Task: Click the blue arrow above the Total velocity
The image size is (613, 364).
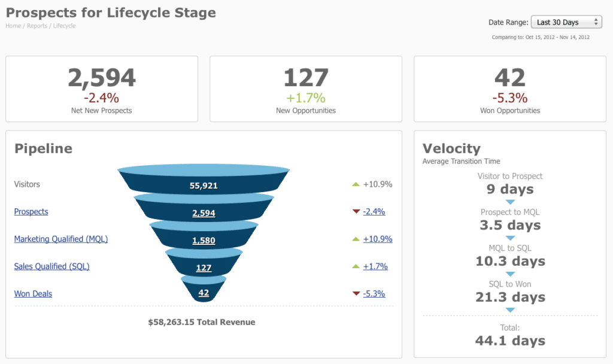Action: pos(510,310)
